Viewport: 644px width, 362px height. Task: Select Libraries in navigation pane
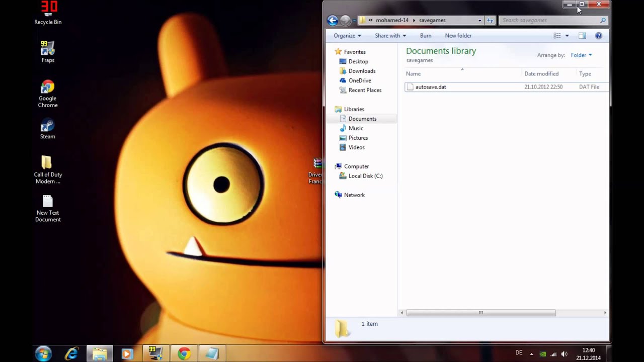354,109
